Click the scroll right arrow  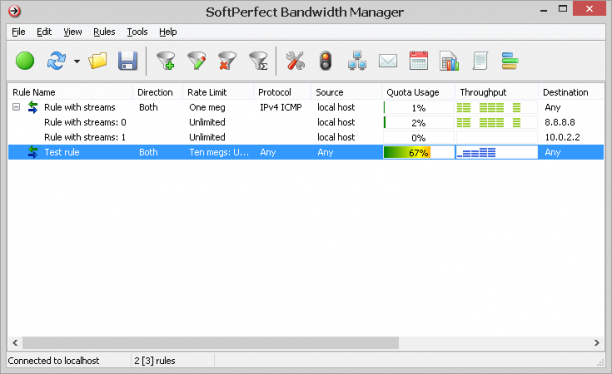click(596, 343)
